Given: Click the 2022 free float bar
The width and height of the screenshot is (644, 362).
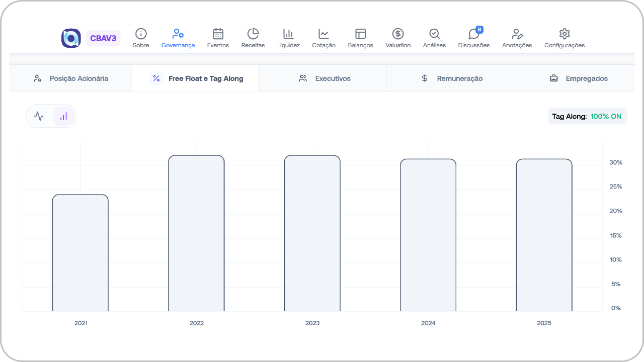Looking at the screenshot, I should 196,233.
